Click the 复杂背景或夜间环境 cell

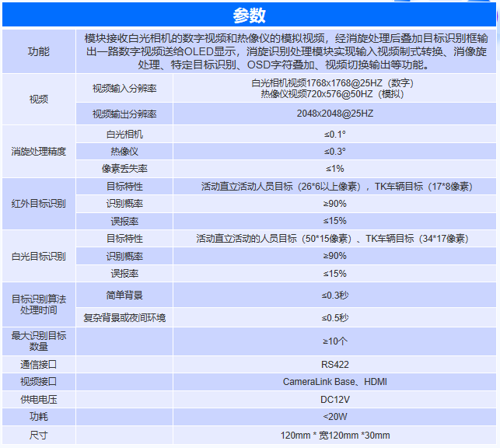(124, 317)
